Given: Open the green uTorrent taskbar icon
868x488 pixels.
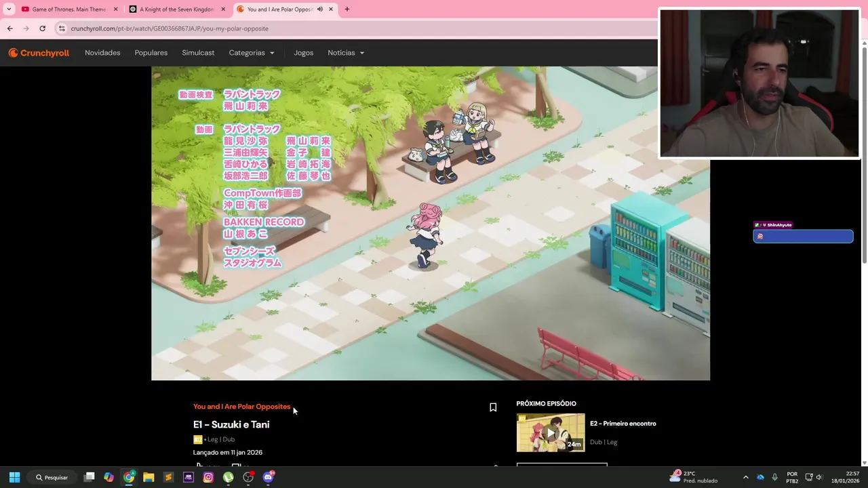Looking at the screenshot, I should click(x=228, y=477).
